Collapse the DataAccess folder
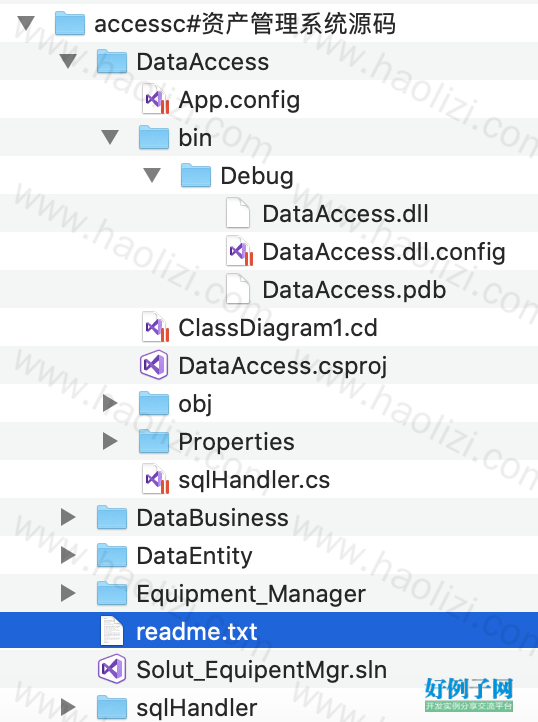538x722 pixels. tap(68, 61)
